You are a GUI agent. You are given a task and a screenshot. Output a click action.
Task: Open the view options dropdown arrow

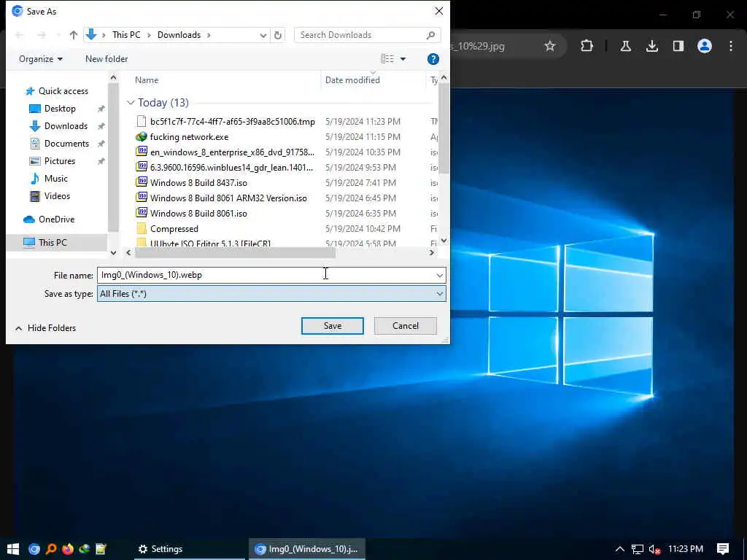403,59
